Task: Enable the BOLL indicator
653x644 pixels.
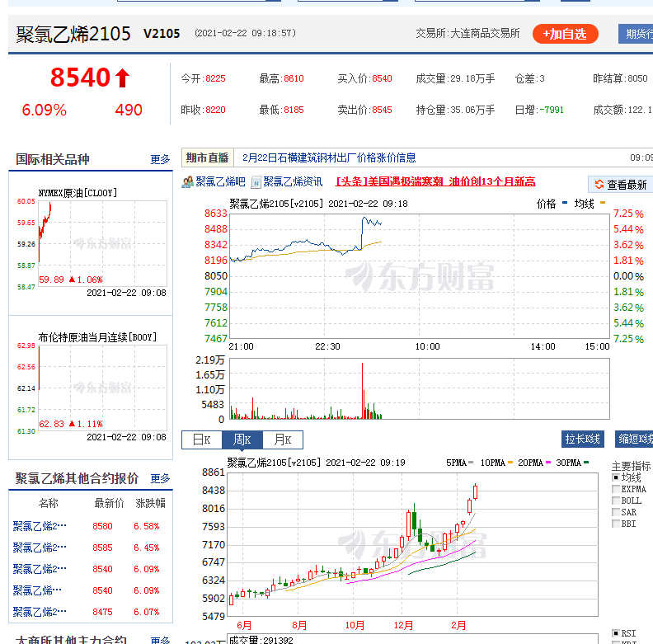Action: click(616, 501)
